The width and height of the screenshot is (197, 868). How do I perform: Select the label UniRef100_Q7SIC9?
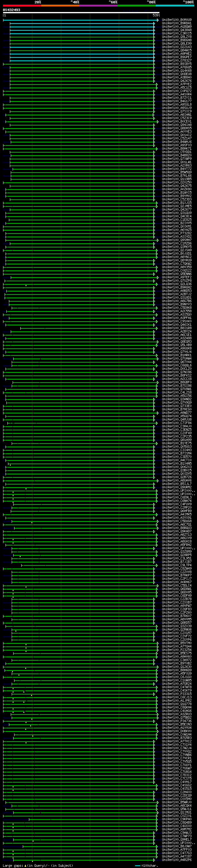pos(177,111)
